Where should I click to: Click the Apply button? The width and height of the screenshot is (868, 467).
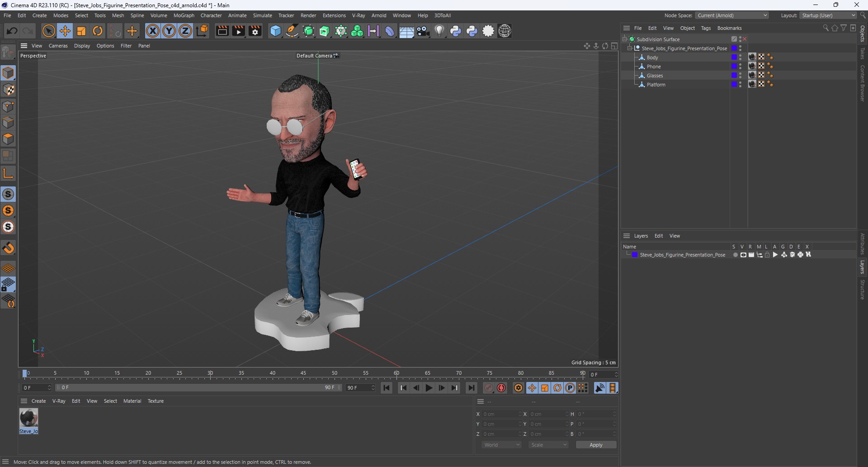click(x=596, y=445)
